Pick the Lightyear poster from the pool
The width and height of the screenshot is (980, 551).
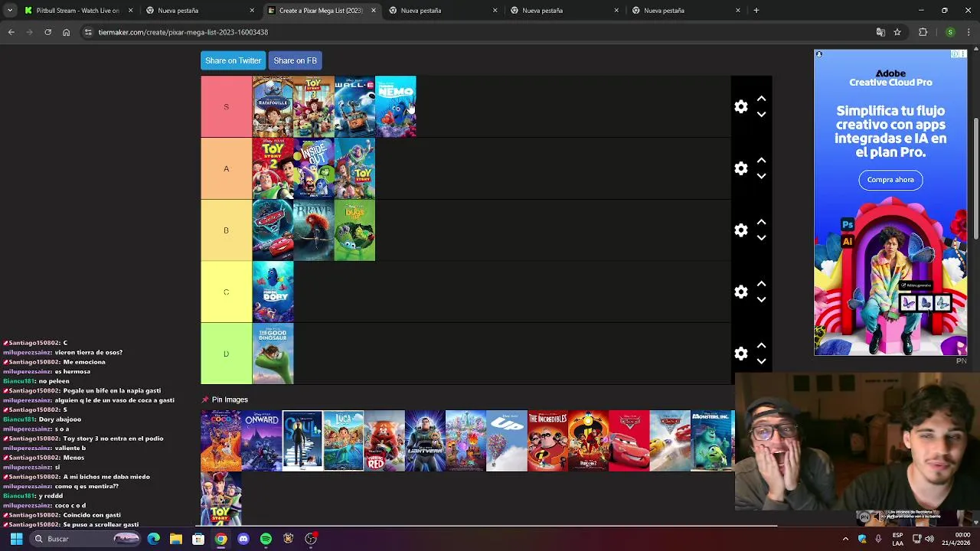tap(425, 441)
